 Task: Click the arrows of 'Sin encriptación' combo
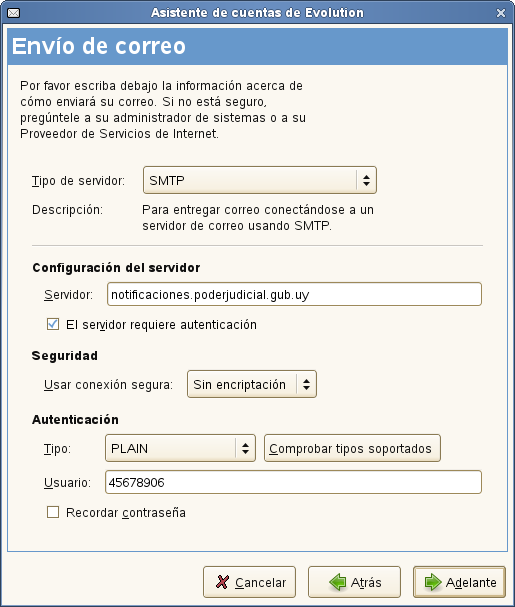(306, 384)
